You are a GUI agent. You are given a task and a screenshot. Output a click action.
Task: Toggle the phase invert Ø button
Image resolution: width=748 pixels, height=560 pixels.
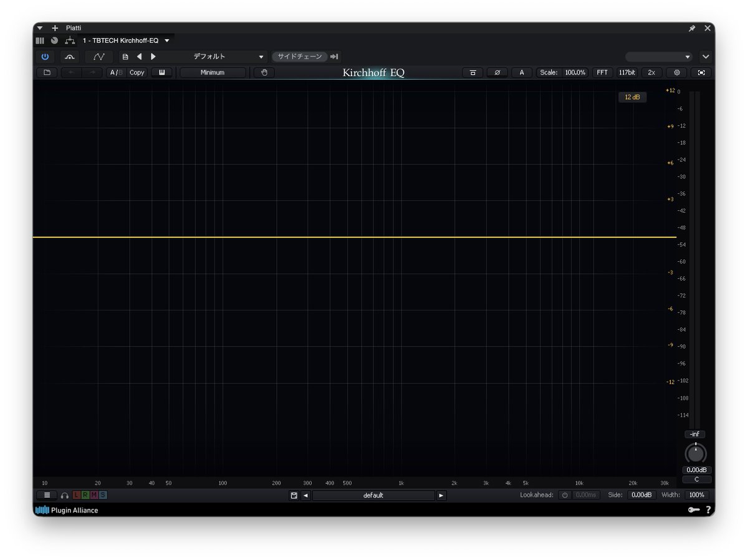497,72
